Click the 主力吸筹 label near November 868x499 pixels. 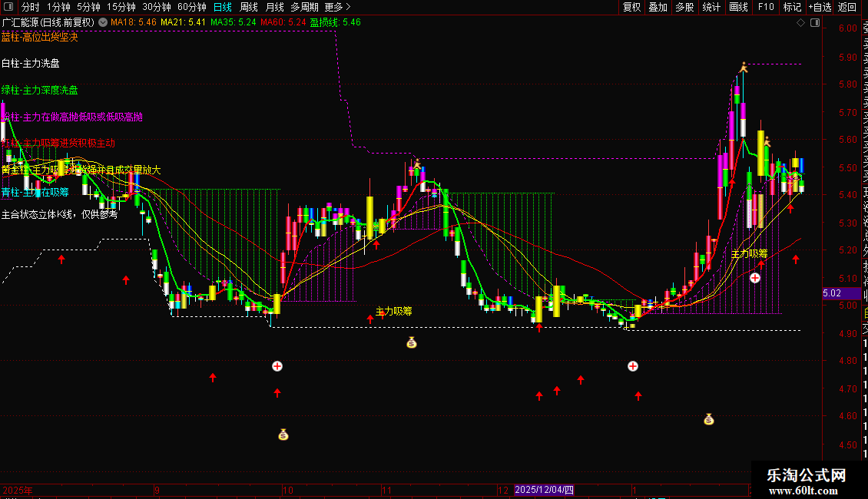pos(393,312)
